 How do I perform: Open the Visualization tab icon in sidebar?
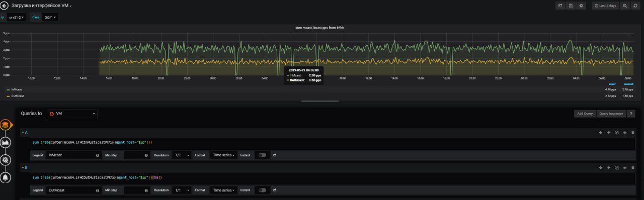click(x=6, y=143)
